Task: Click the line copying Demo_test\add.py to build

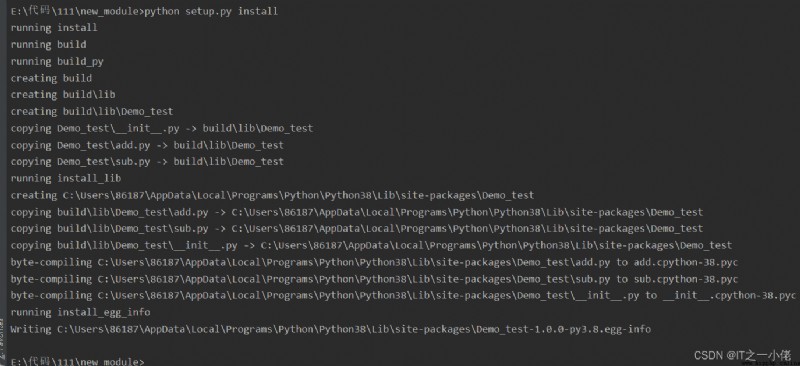Action: click(x=147, y=145)
